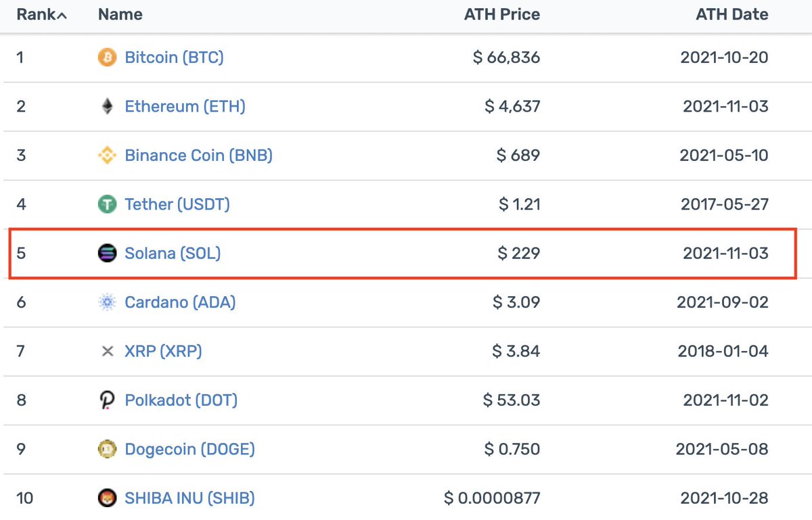Open the XRP (XRP) link
The height and width of the screenshot is (520, 812).
click(163, 352)
